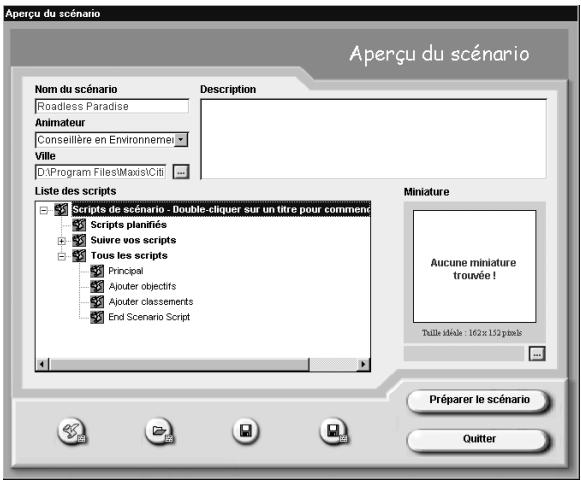Select Tous les scripts tree item

(129, 256)
